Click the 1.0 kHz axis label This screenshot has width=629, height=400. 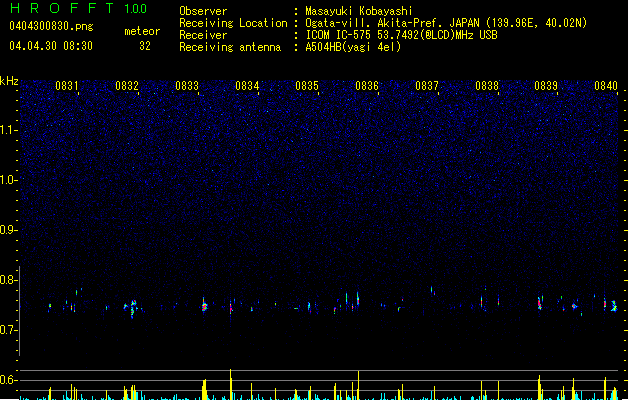coord(9,180)
